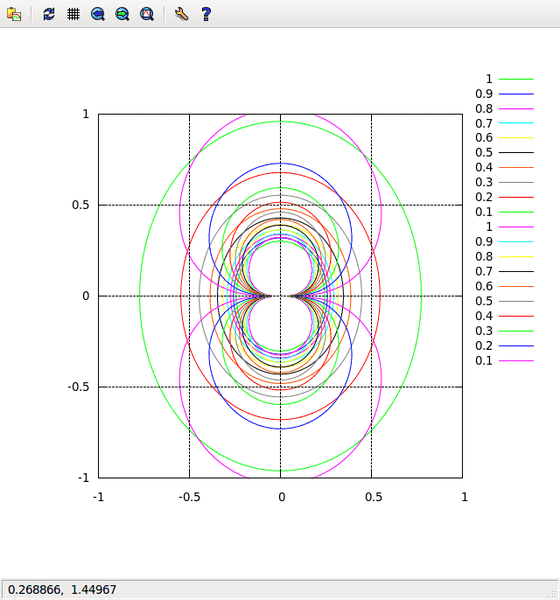Hide the blue 0.9 curve via legend

[504, 94]
